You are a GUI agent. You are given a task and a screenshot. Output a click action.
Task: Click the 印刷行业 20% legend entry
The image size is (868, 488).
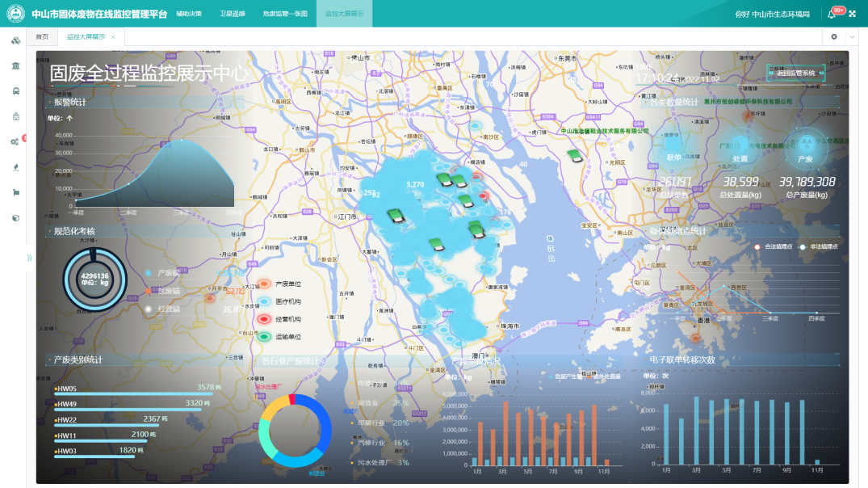point(380,423)
